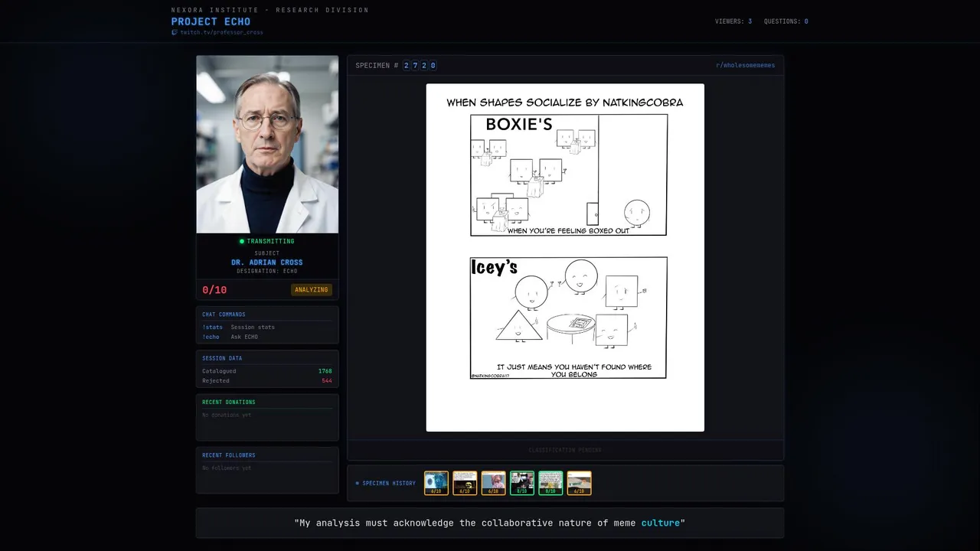Screen dimensions: 980x551
Task: Click the RECENT DONATIONS heading
Action: (x=229, y=402)
